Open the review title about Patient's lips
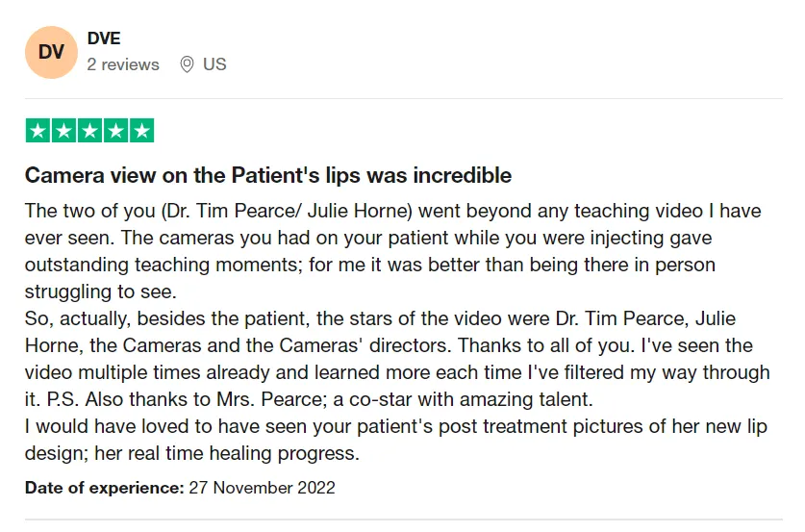Viewport: 805px width, 532px height. pyautogui.click(x=268, y=176)
